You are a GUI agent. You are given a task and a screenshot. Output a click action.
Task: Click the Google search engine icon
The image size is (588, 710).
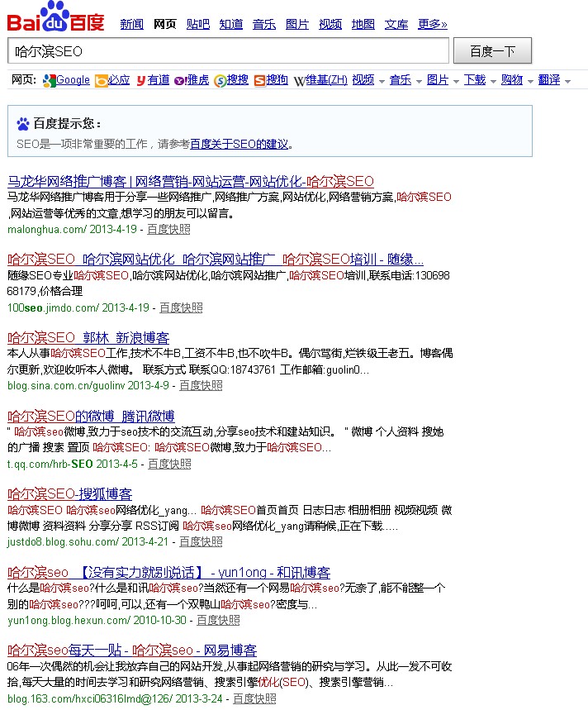pyautogui.click(x=49, y=81)
